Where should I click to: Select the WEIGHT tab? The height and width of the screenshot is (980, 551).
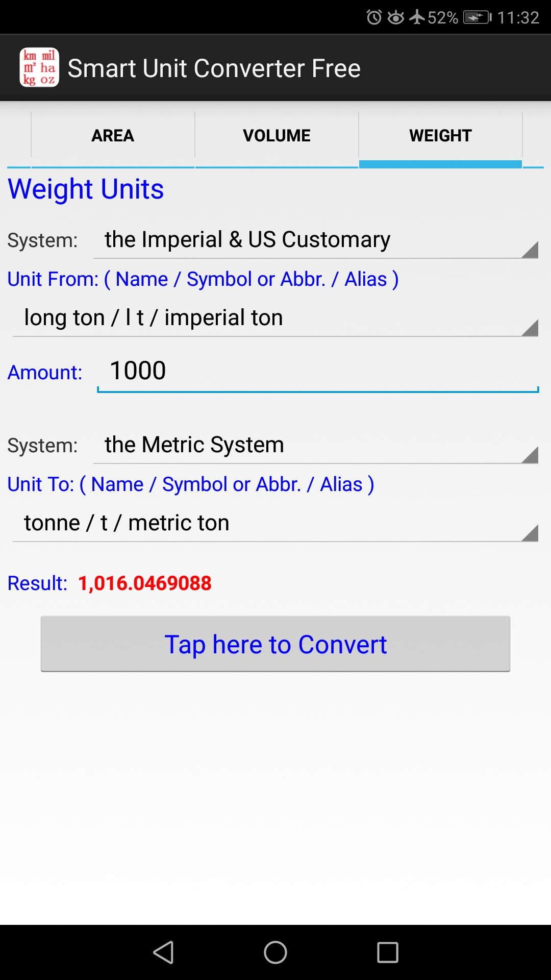pyautogui.click(x=440, y=135)
